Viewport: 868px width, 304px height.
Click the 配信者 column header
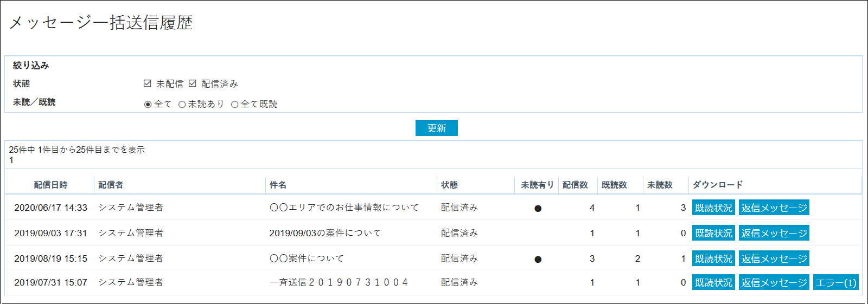click(111, 185)
